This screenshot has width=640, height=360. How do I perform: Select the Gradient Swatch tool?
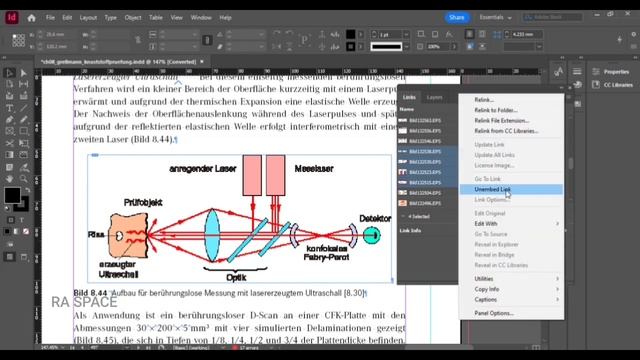coord(9,155)
